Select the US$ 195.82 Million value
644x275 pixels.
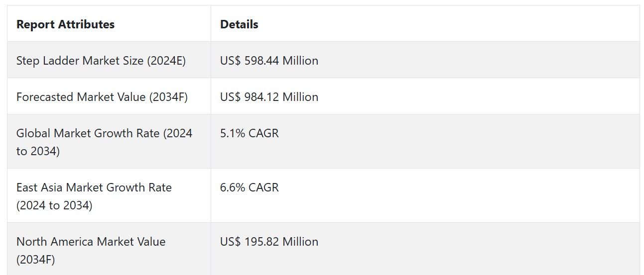click(x=269, y=242)
